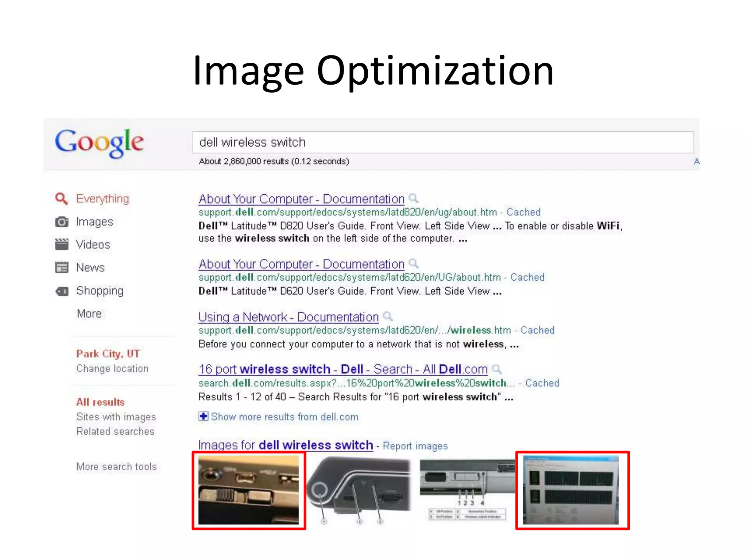Expand More search tools
This screenshot has width=747, height=560.
coord(116,467)
